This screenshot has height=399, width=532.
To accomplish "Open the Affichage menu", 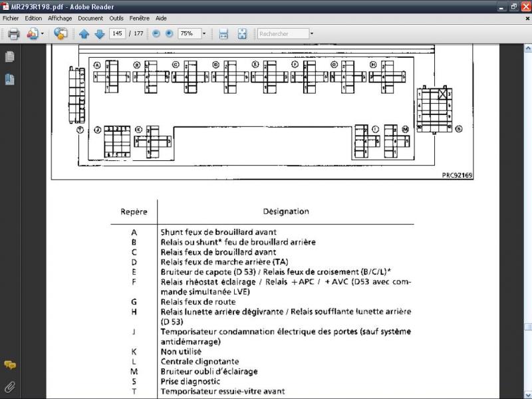I will 60,19.
